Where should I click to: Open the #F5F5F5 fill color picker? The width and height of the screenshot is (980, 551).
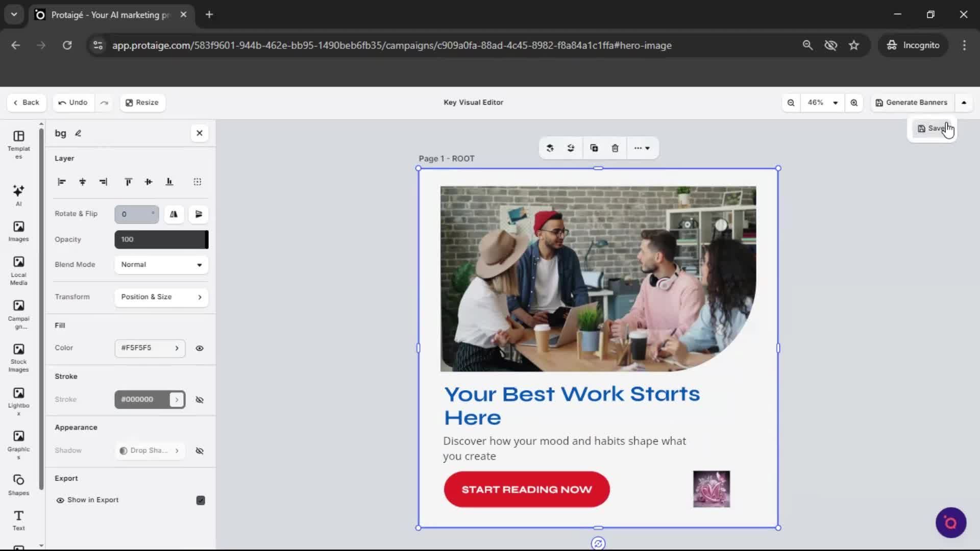150,348
